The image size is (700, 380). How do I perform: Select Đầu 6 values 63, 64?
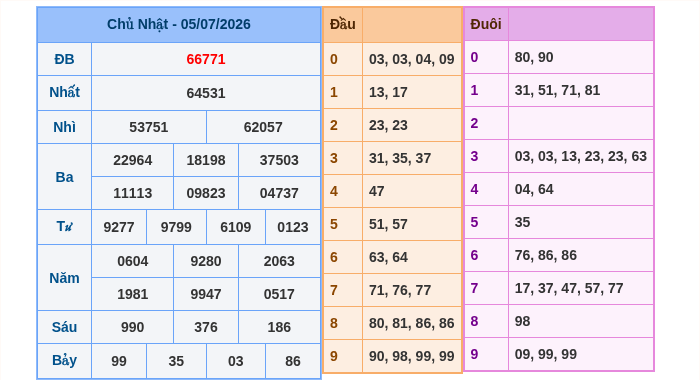pos(388,258)
